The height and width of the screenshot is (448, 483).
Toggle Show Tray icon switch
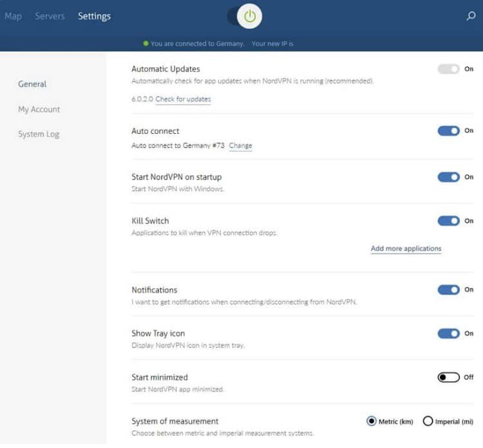448,333
